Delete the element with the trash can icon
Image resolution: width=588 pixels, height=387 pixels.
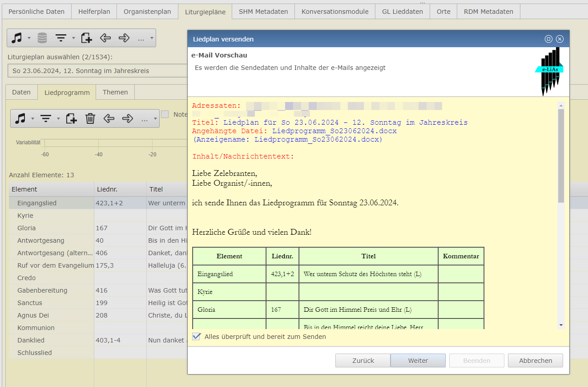tap(90, 118)
